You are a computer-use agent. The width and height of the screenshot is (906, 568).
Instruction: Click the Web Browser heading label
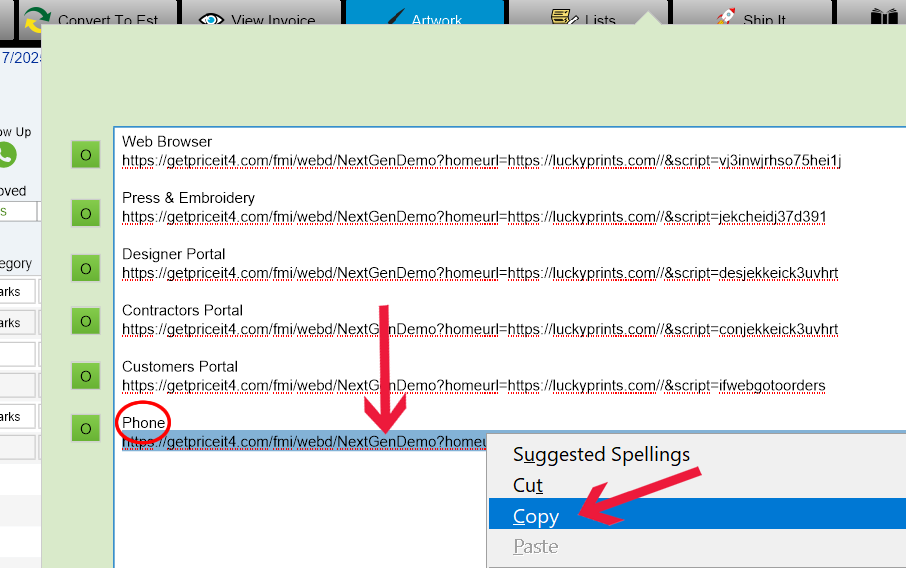click(x=166, y=142)
